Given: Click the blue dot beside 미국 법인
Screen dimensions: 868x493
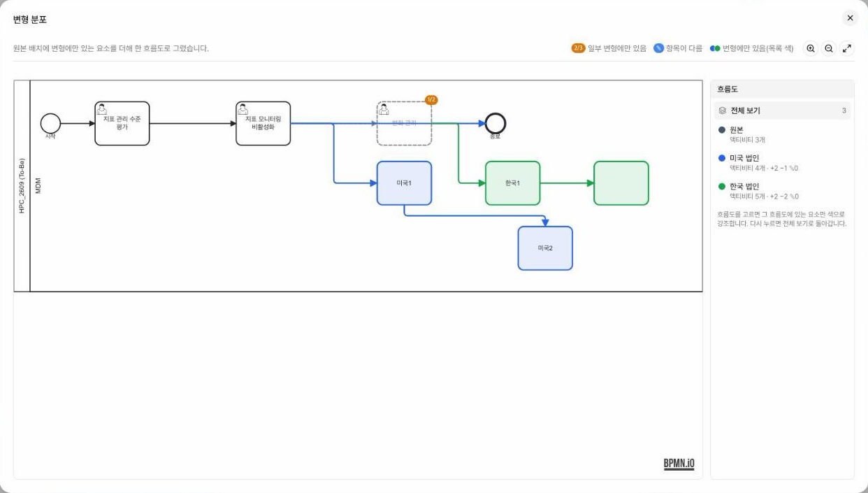Looking at the screenshot, I should (722, 158).
